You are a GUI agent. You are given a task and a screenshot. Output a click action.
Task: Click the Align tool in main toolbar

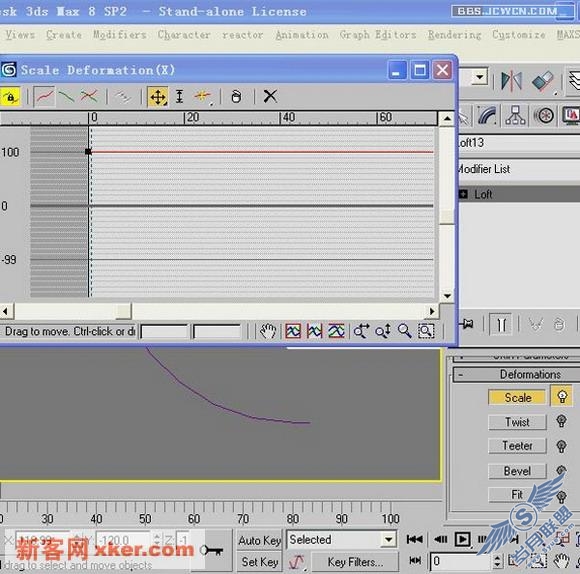[543, 81]
